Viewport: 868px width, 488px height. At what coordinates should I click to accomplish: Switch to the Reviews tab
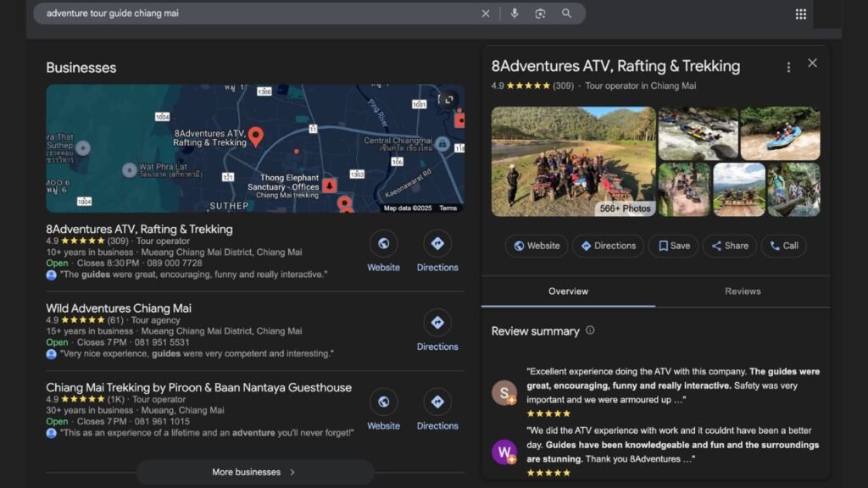pyautogui.click(x=743, y=291)
